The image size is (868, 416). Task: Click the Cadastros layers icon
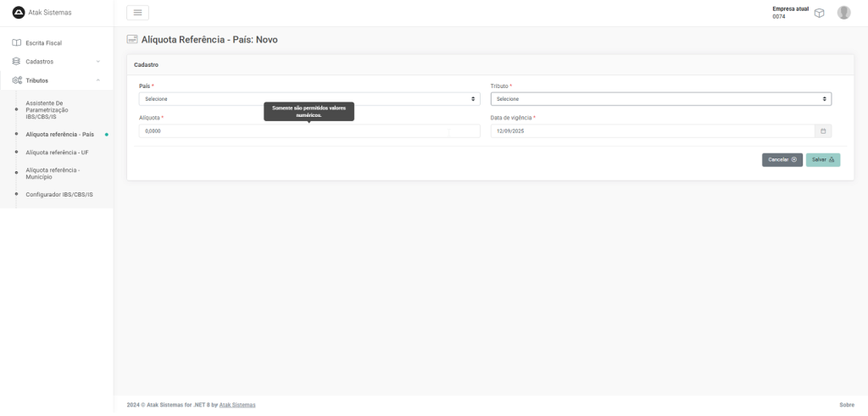16,61
